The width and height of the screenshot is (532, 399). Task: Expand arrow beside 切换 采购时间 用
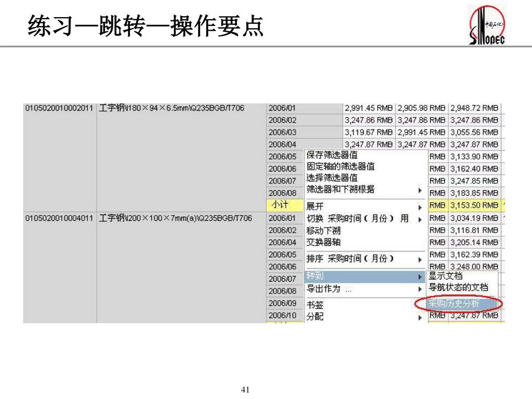click(x=420, y=220)
